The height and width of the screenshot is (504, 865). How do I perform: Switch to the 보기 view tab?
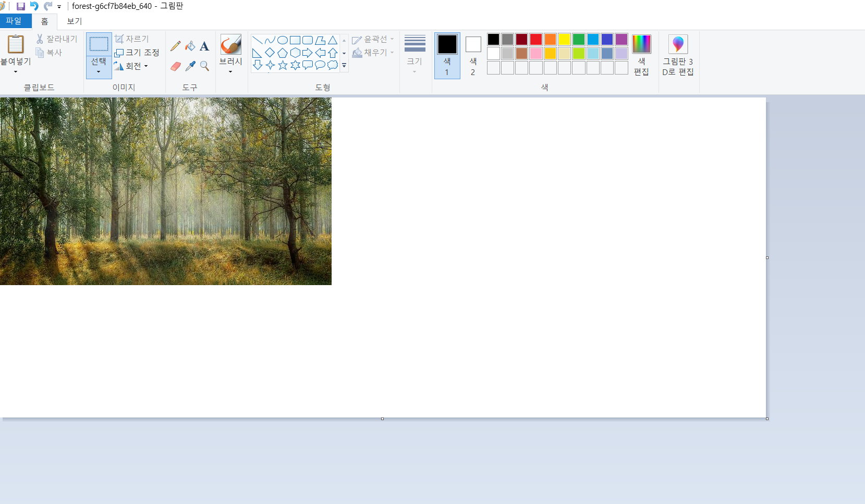tap(75, 21)
